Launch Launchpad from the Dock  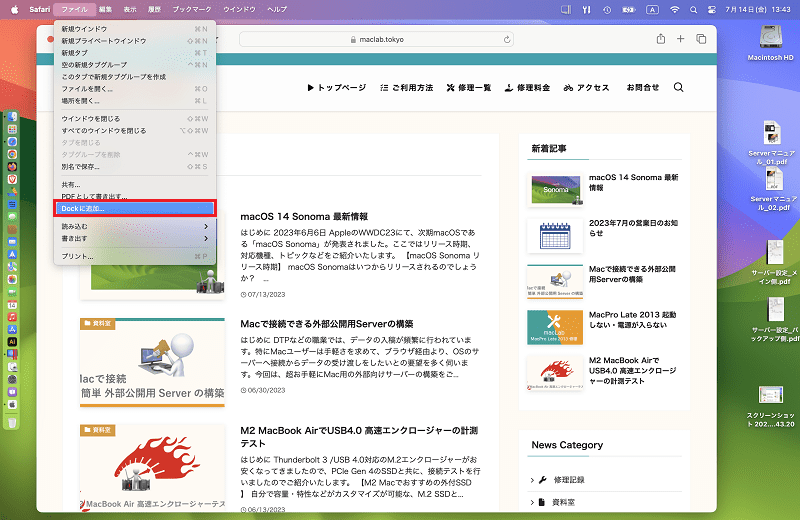[12, 129]
